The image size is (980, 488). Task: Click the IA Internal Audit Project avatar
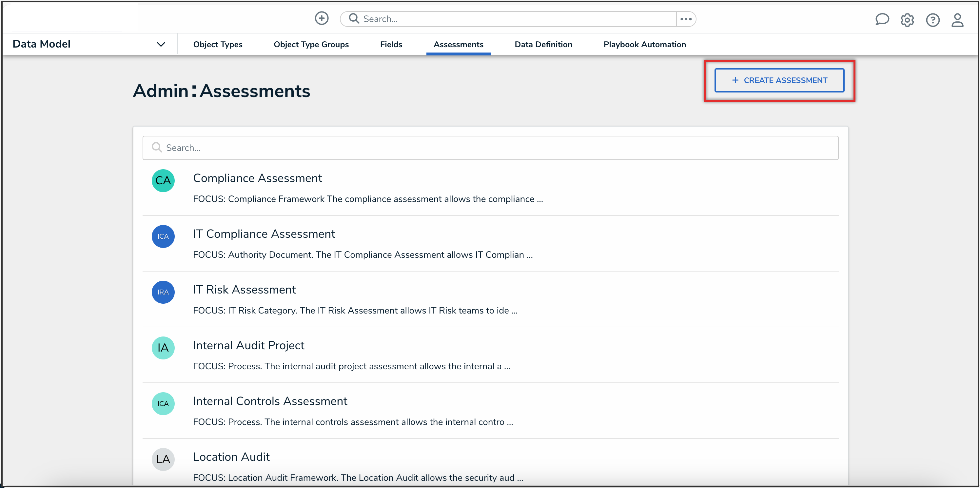click(x=163, y=348)
